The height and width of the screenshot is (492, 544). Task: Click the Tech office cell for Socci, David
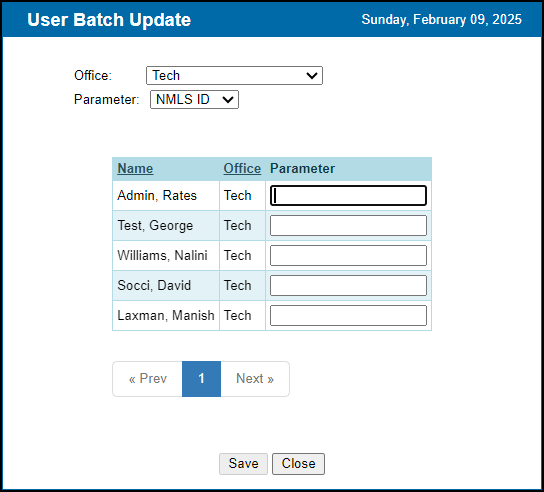[242, 286]
